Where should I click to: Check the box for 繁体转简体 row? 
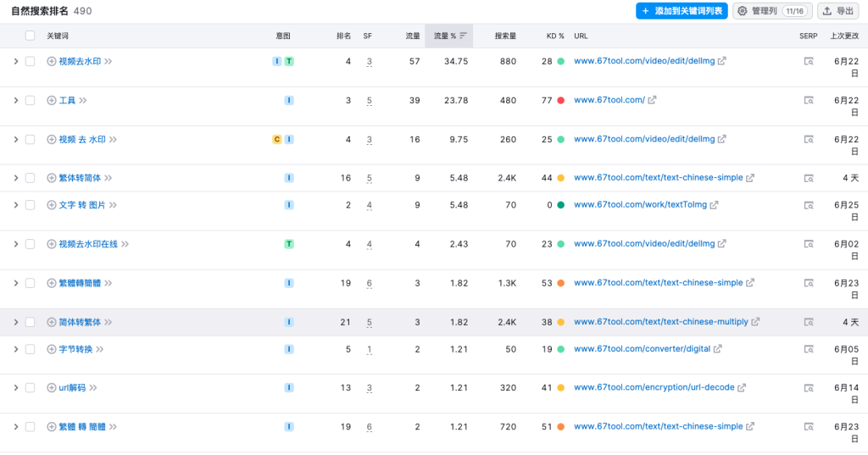(30, 178)
